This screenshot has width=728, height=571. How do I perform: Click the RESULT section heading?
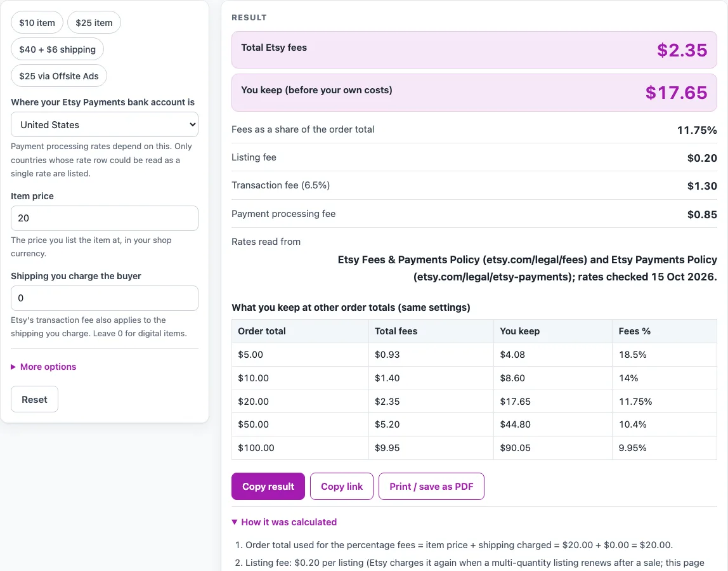tap(249, 18)
